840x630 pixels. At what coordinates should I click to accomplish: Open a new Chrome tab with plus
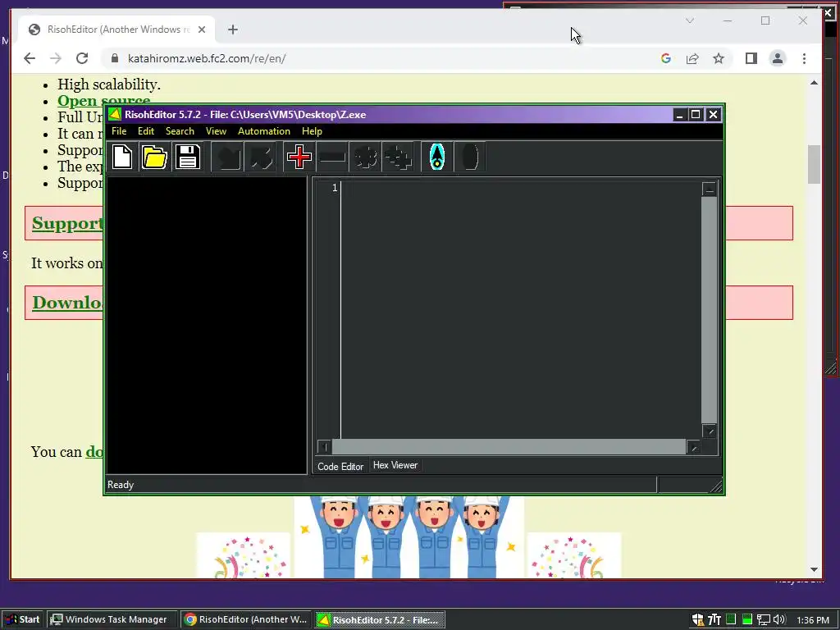click(x=232, y=30)
